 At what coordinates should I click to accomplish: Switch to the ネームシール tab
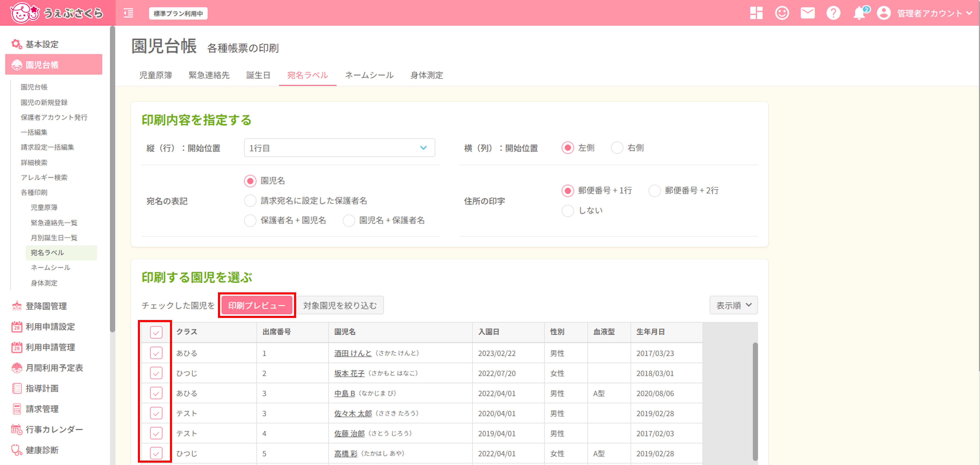369,75
